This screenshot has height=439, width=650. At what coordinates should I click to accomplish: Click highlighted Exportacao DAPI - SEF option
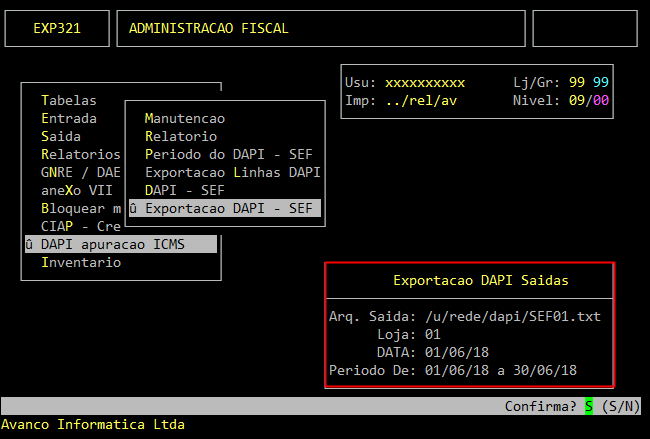pos(225,208)
